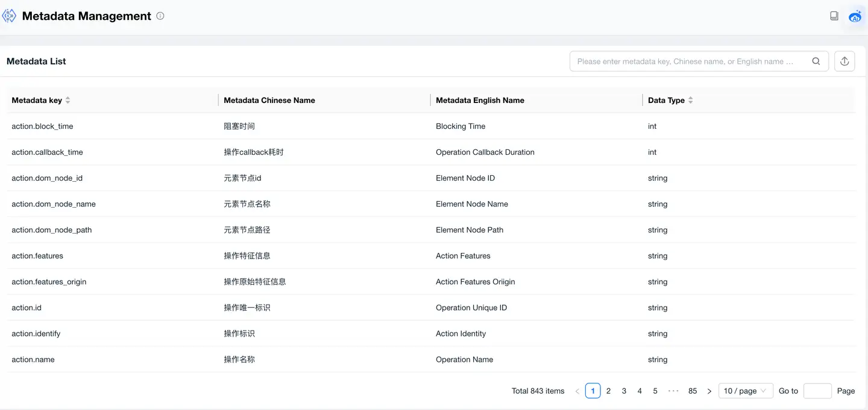Sort by Metadata key column
The image size is (868, 410).
[68, 101]
